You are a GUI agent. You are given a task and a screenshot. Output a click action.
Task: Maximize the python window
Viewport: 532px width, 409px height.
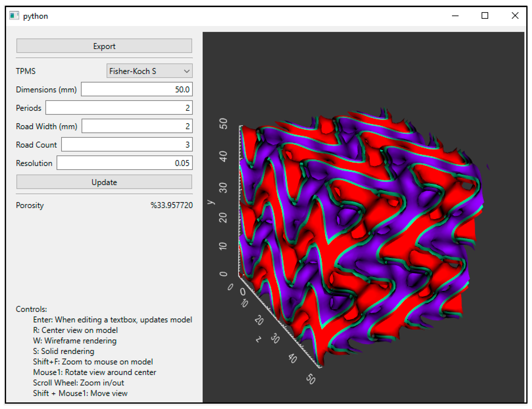tap(485, 16)
